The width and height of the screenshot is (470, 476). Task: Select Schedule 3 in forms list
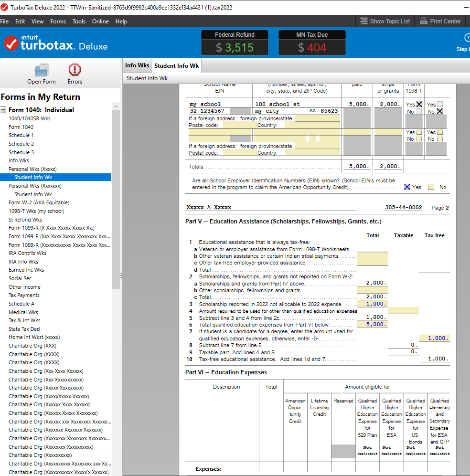click(x=21, y=152)
